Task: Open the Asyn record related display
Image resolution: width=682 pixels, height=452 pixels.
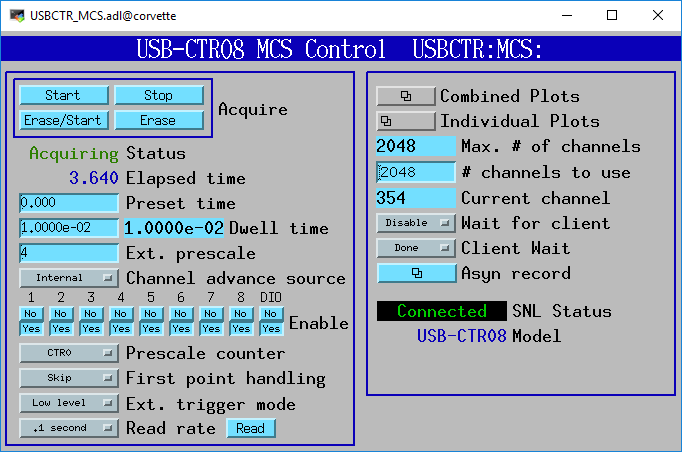Action: click(x=416, y=273)
